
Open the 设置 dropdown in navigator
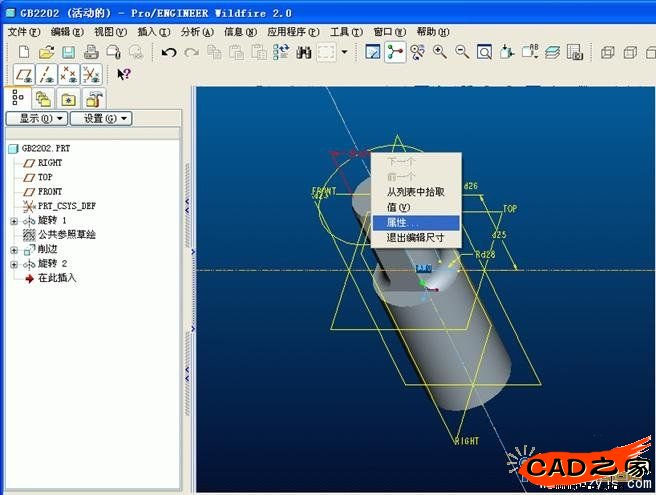(x=100, y=118)
